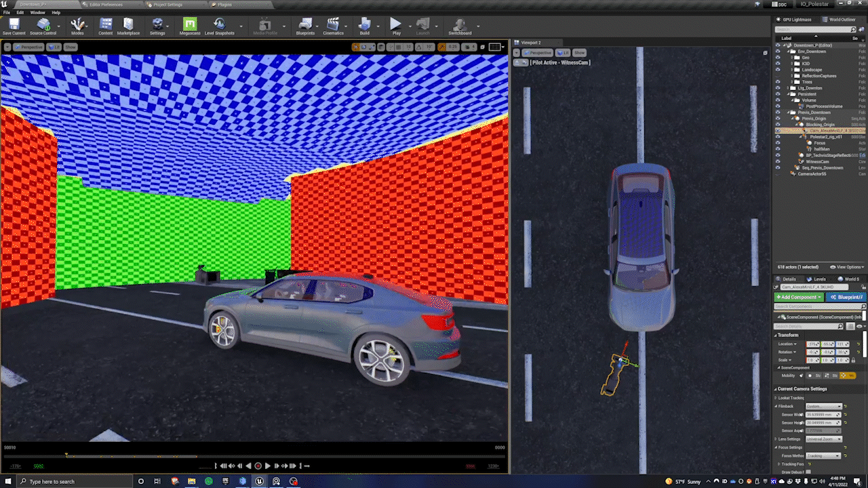Launch Switchboard from the toolbar

(x=460, y=27)
